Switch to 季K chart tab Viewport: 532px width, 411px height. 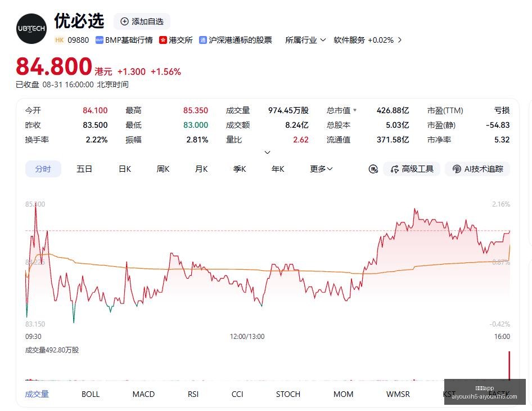click(x=240, y=169)
